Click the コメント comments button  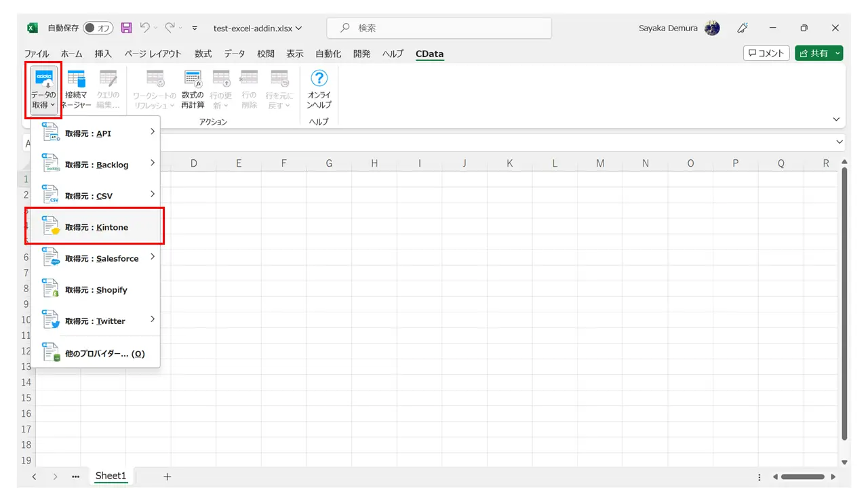coord(767,54)
